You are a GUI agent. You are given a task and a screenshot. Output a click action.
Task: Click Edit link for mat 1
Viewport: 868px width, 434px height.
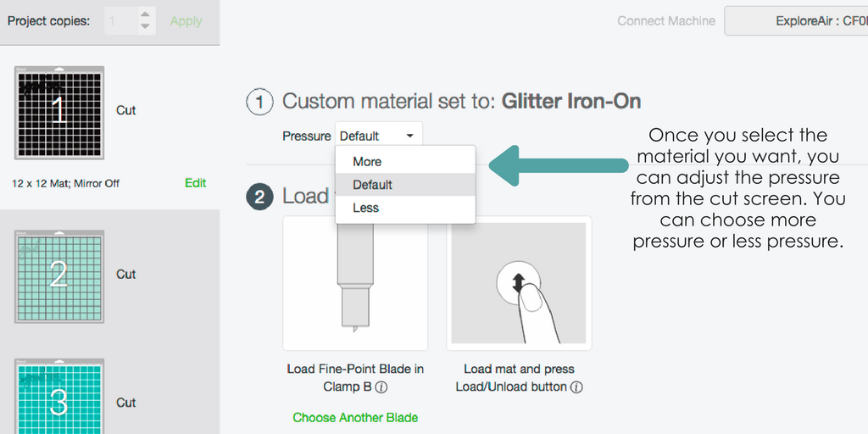click(196, 183)
